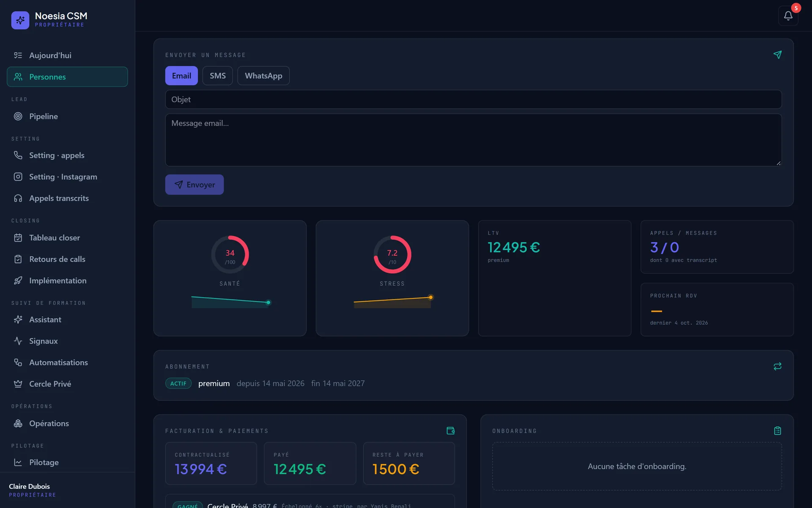Click the Prochain RDV card
812x508 pixels.
click(x=717, y=309)
